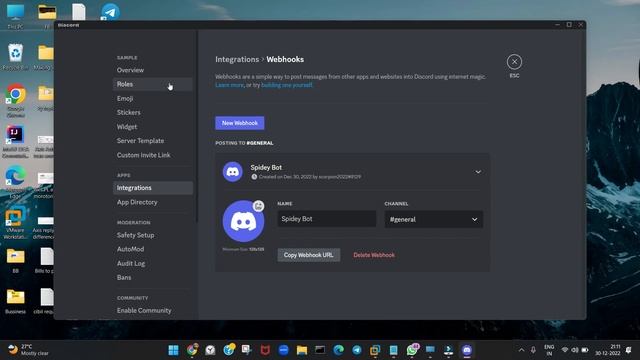Open VMware Workstation from the taskbar
Viewport: 640px width, 360px height.
click(x=375, y=350)
